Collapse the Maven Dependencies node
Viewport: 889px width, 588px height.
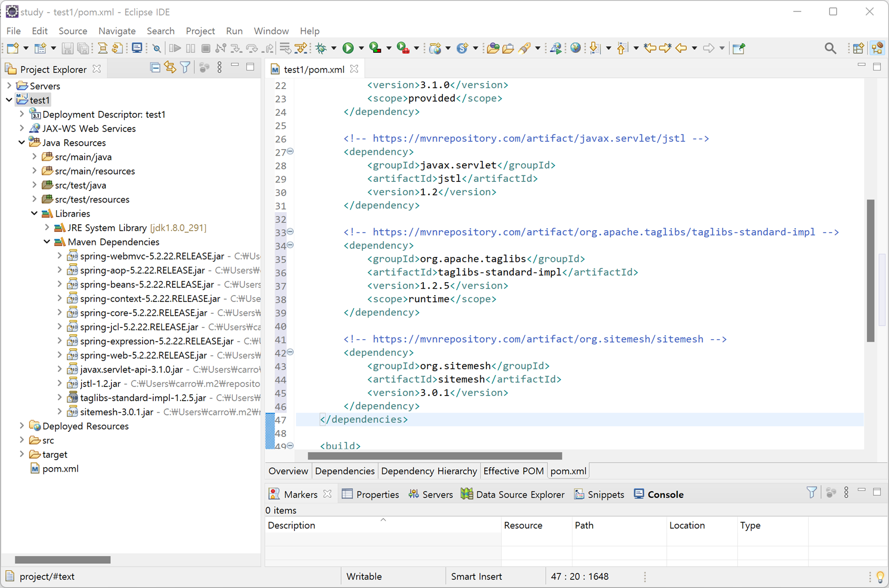47,242
